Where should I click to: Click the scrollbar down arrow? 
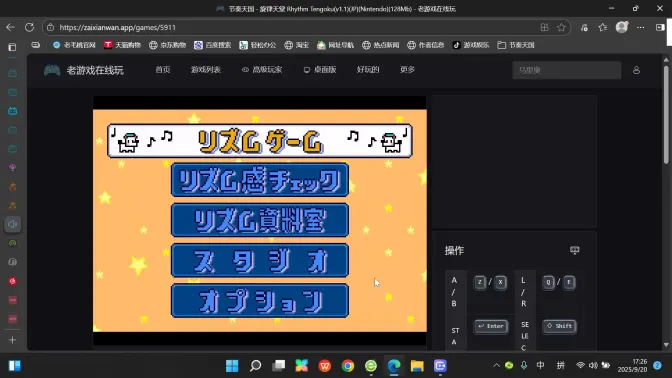click(666, 345)
